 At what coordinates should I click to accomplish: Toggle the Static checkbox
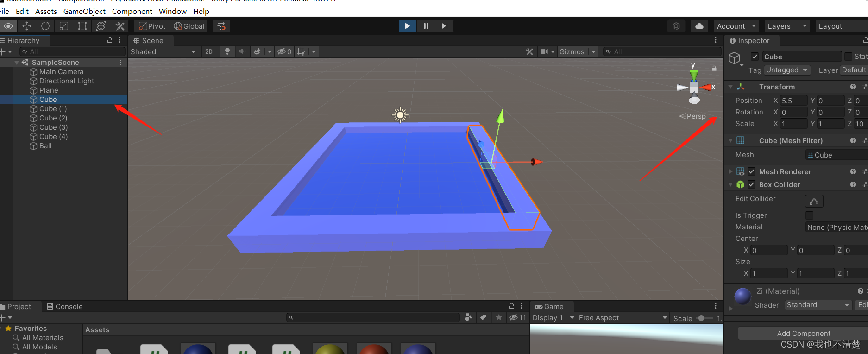click(x=848, y=57)
